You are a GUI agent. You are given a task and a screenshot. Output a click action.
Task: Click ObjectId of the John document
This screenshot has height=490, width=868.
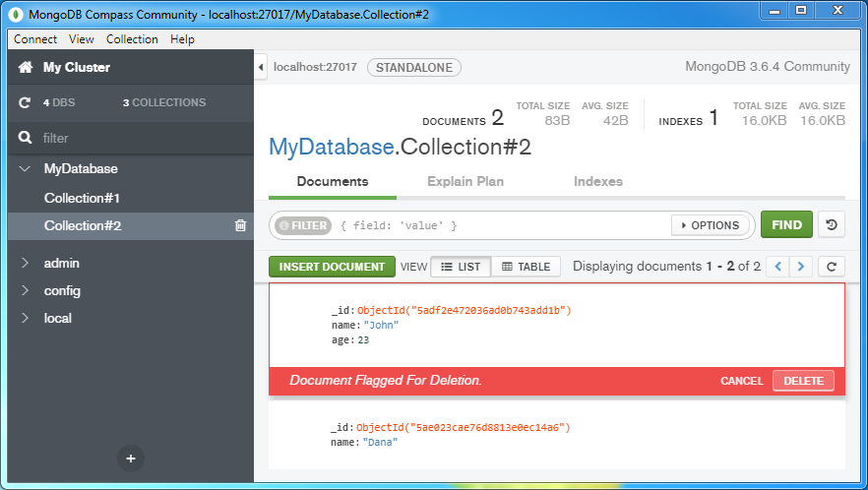(x=464, y=310)
